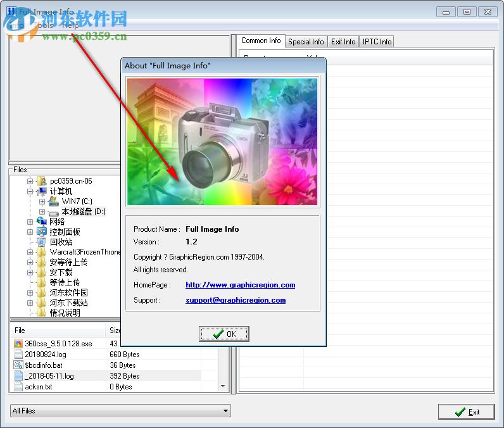
Task: Expand the pc0359.cn-06 tree node
Action: click(x=30, y=181)
